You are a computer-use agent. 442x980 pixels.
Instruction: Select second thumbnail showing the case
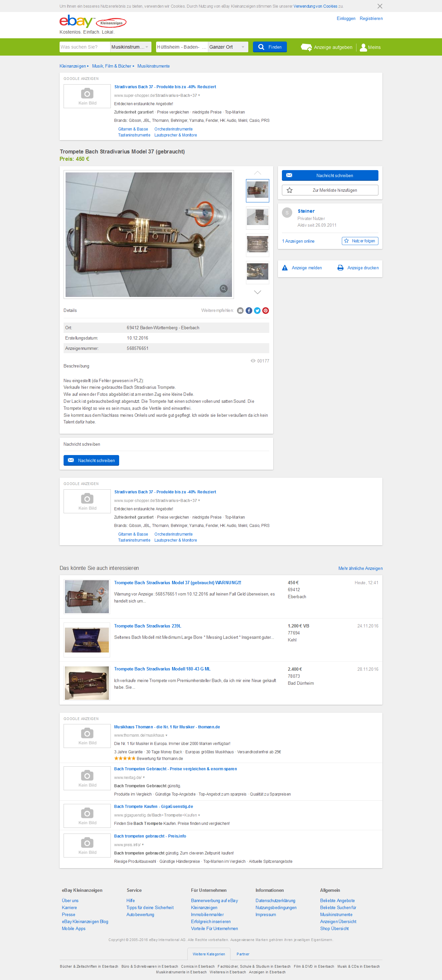pos(258,218)
